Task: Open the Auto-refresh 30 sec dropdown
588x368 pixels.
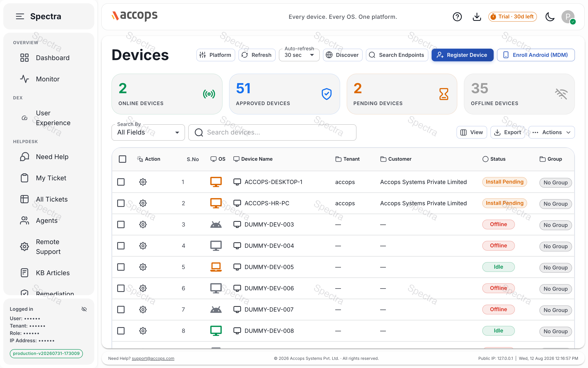Action: coord(299,55)
